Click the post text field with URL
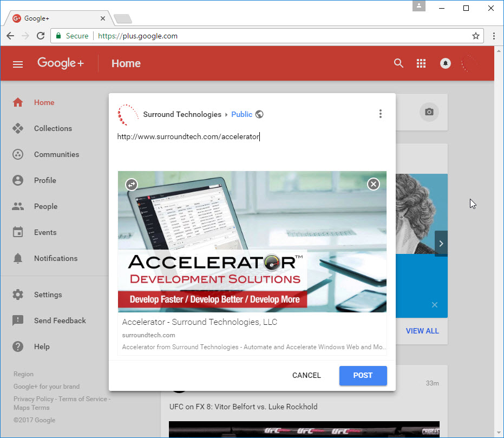 coord(252,136)
